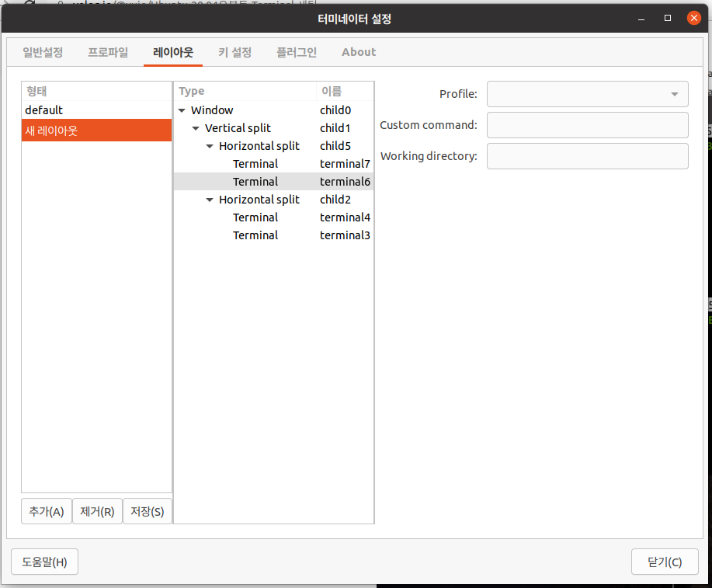Viewport: 712px width, 588px height.
Task: Open help with the 도움말(H) button
Action: pyautogui.click(x=44, y=562)
